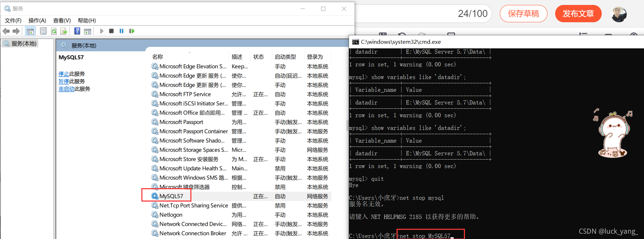Click the Refresh toolbar icon

(x=54, y=31)
